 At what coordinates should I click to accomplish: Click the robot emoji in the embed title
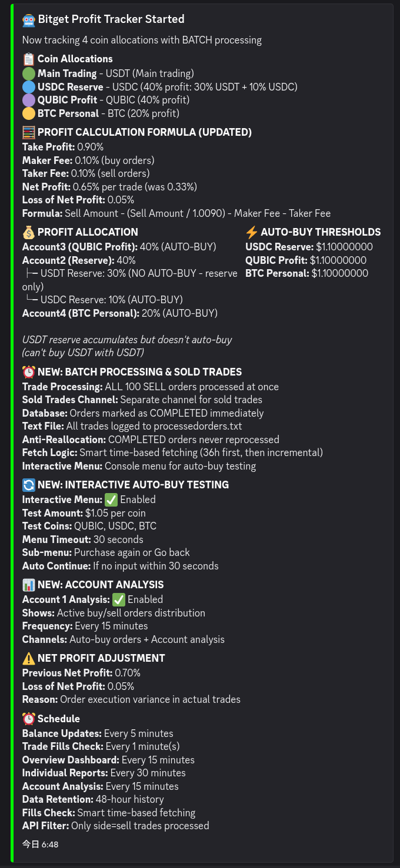point(29,19)
